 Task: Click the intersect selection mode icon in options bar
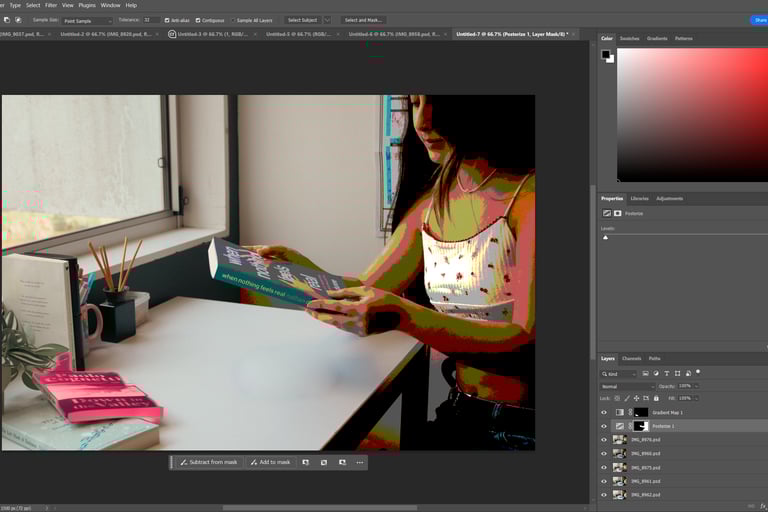pyautogui.click(x=18, y=20)
